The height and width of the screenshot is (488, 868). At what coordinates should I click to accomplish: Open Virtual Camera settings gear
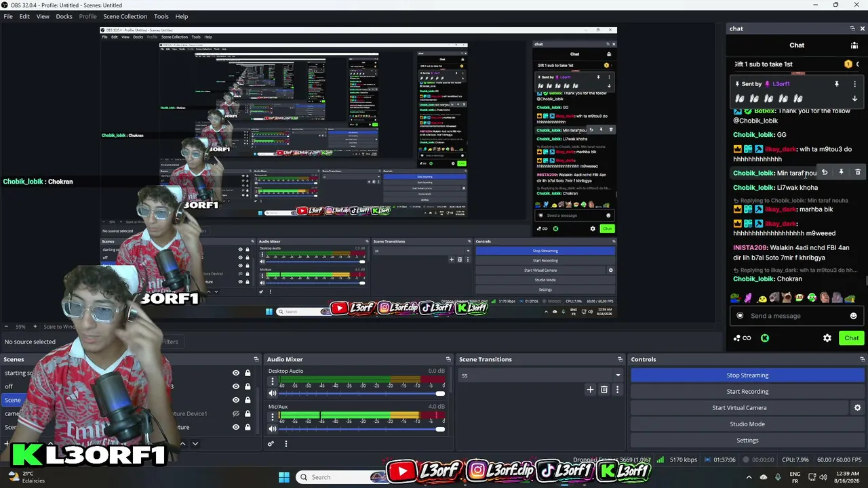[857, 408]
